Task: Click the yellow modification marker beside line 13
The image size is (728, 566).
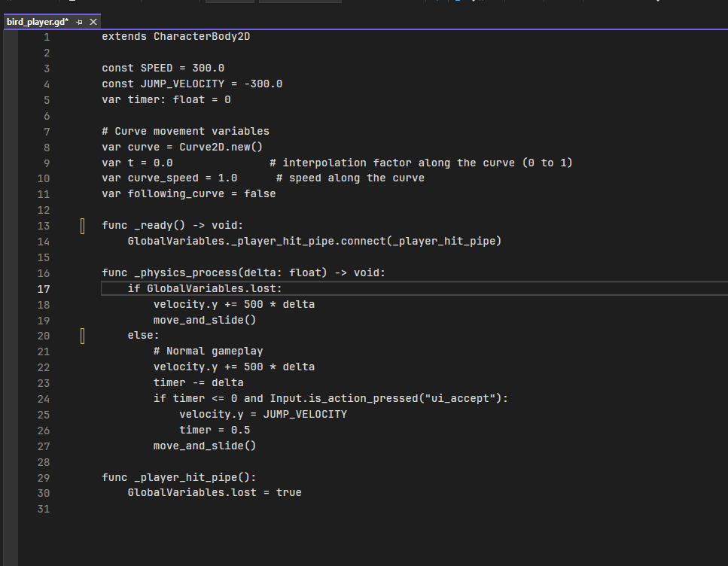Action: 81,225
